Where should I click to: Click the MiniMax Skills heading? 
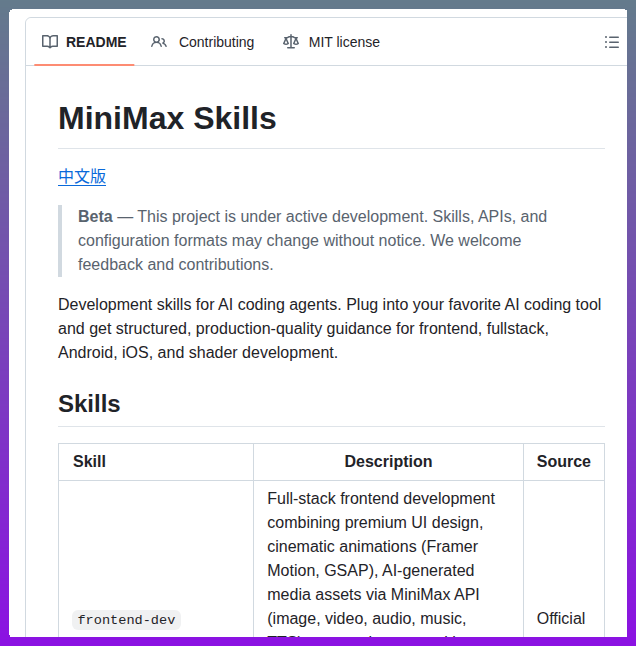pyautogui.click(x=167, y=118)
